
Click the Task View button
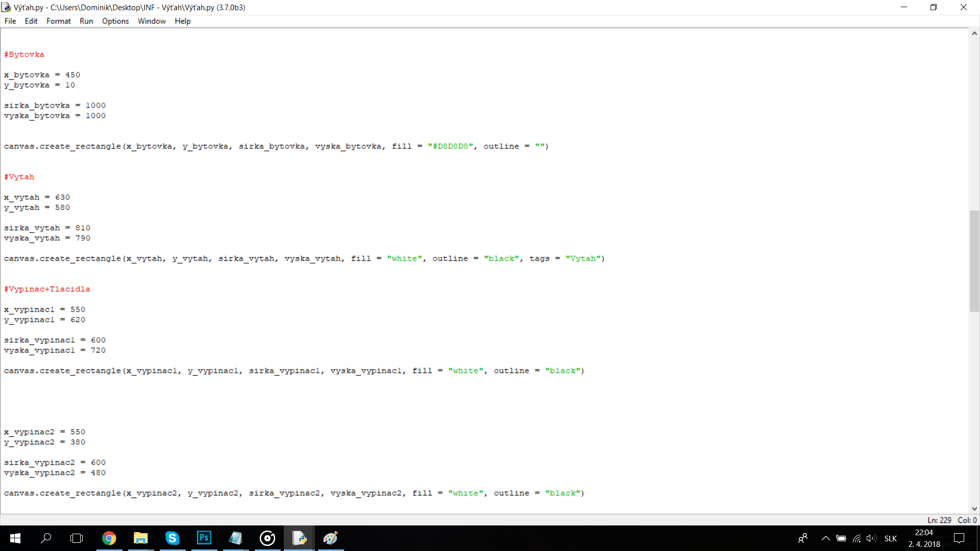[77, 538]
